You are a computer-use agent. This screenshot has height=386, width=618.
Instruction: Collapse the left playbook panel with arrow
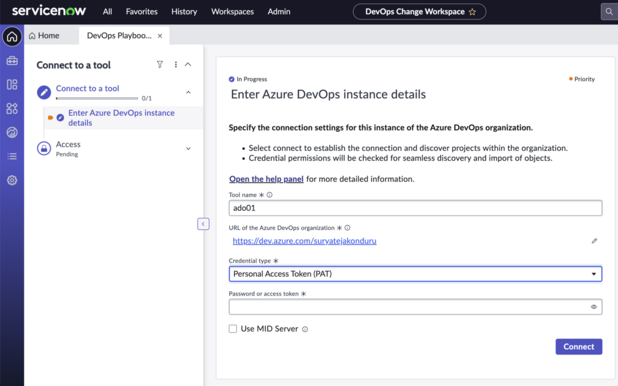tap(203, 224)
